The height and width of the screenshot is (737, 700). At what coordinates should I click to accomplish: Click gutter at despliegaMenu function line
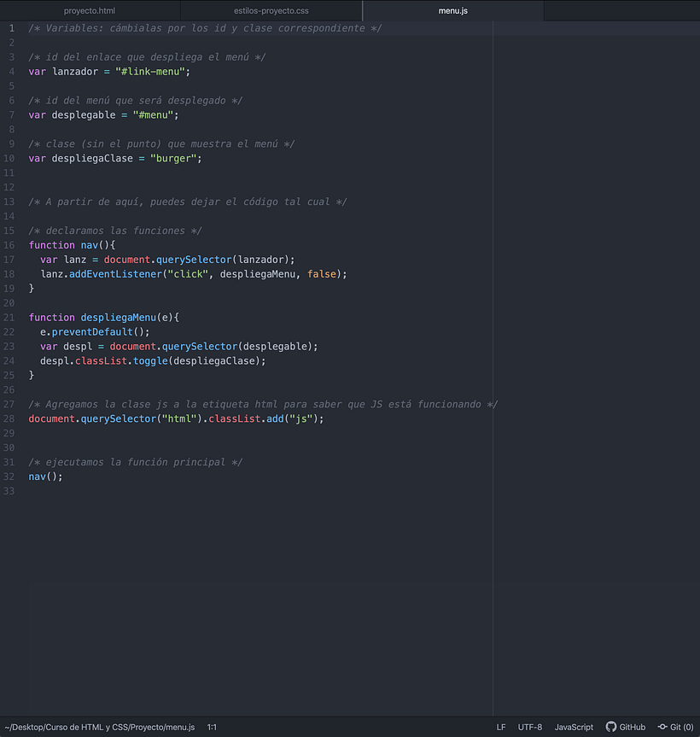(x=11, y=317)
